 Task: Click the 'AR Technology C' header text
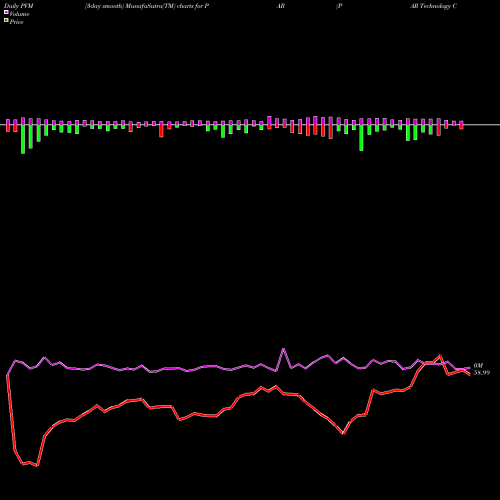(x=433, y=6)
